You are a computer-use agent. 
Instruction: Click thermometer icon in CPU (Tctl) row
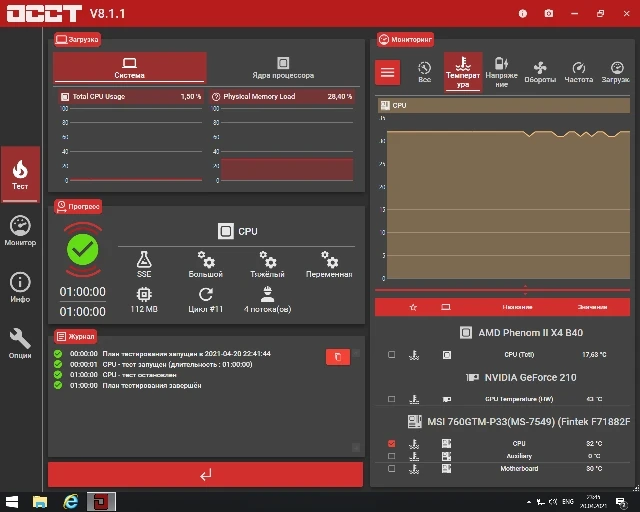point(414,355)
